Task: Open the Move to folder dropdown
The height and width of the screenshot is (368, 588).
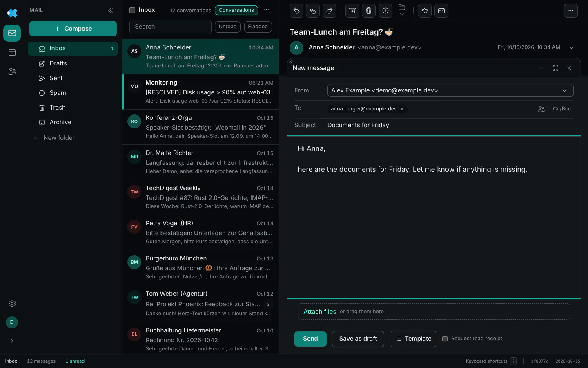Action: pos(402,11)
